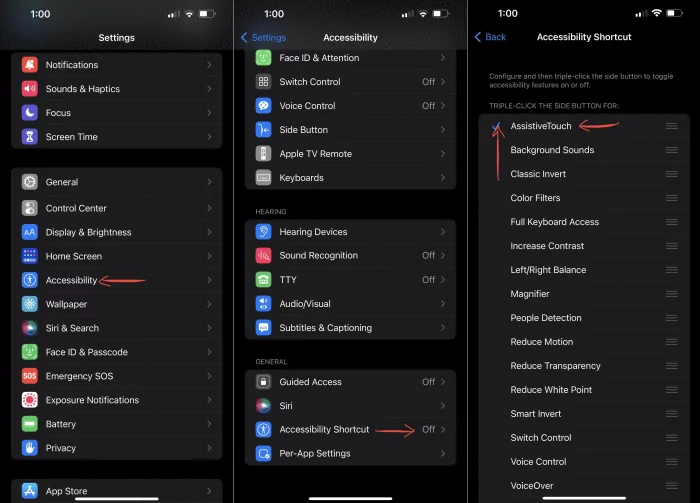Open Per-App Settings entry
Image resolution: width=700 pixels, height=503 pixels.
coord(315,453)
